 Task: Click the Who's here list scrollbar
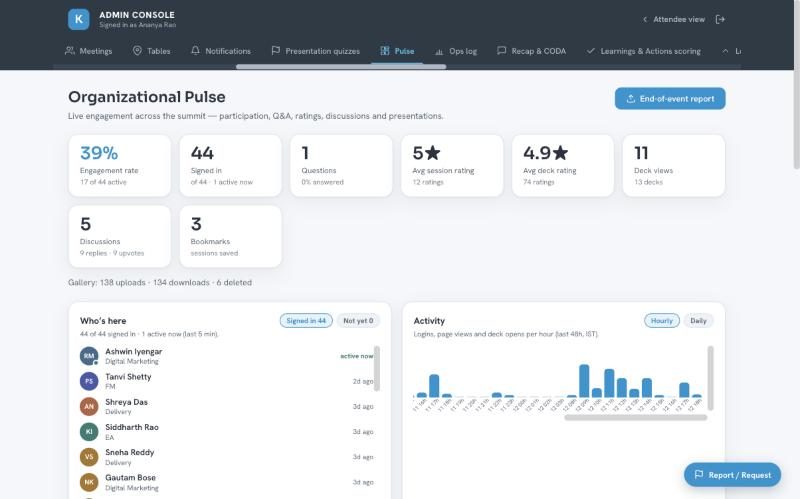[377, 368]
